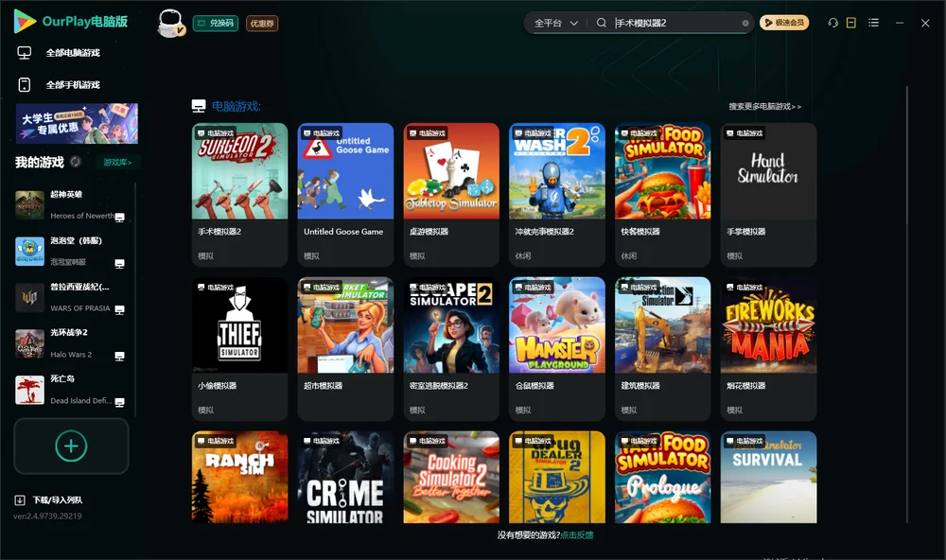Refresh the 我的游戏 list
This screenshot has height=560, width=946.
(x=76, y=162)
